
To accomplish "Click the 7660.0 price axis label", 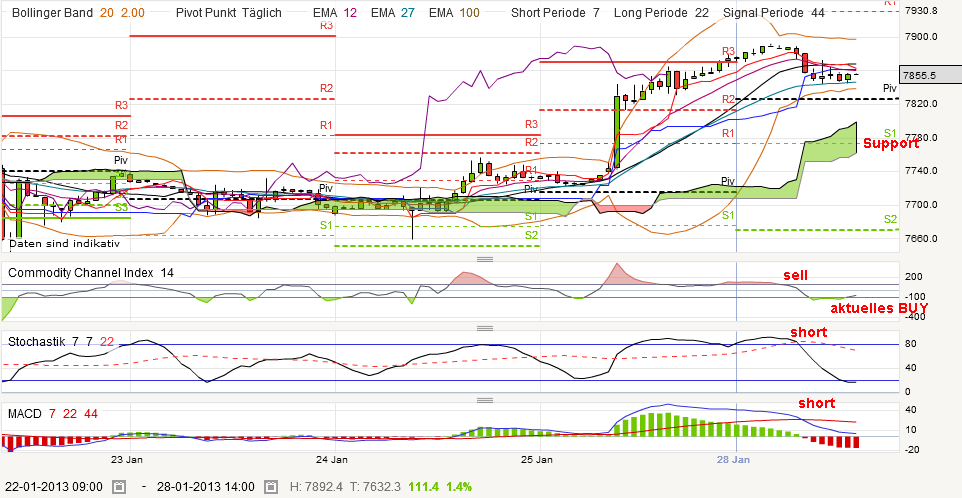I will click(922, 238).
